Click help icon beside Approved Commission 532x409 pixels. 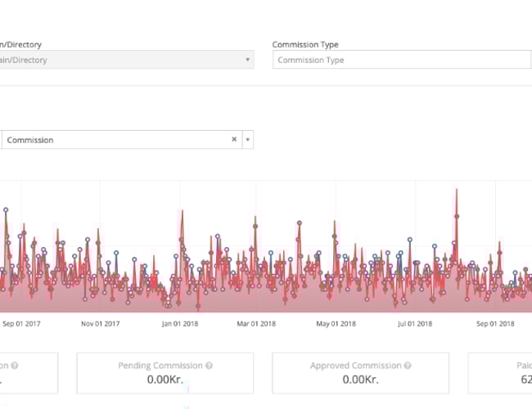pyautogui.click(x=408, y=366)
